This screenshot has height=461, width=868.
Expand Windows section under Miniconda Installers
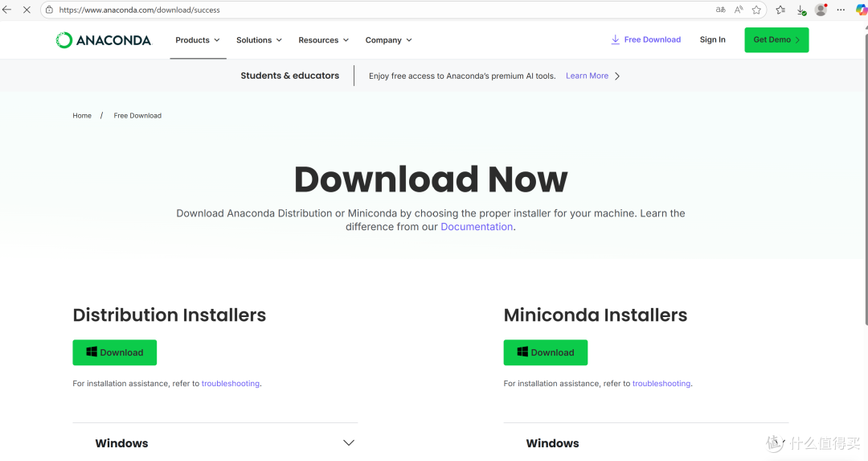pos(646,443)
